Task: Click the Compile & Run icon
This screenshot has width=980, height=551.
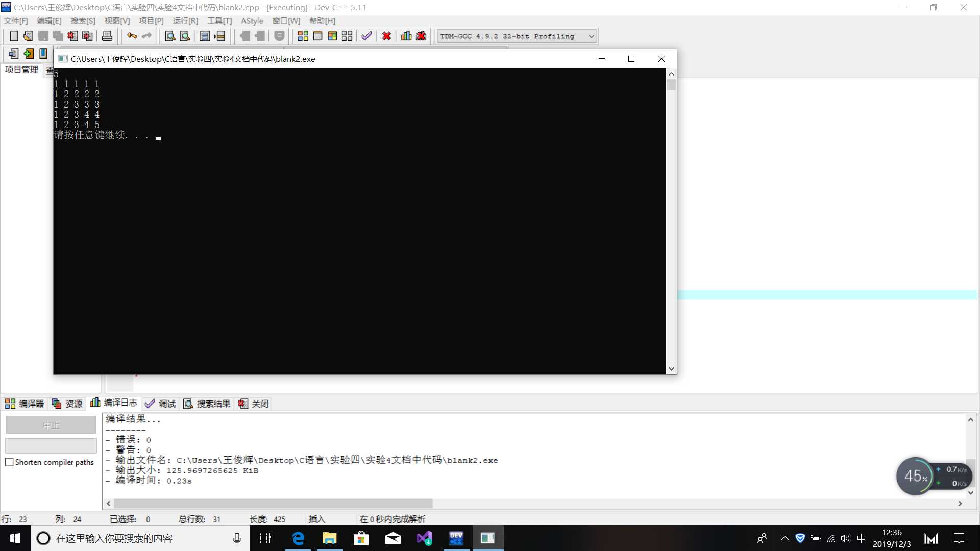Action: [x=332, y=36]
